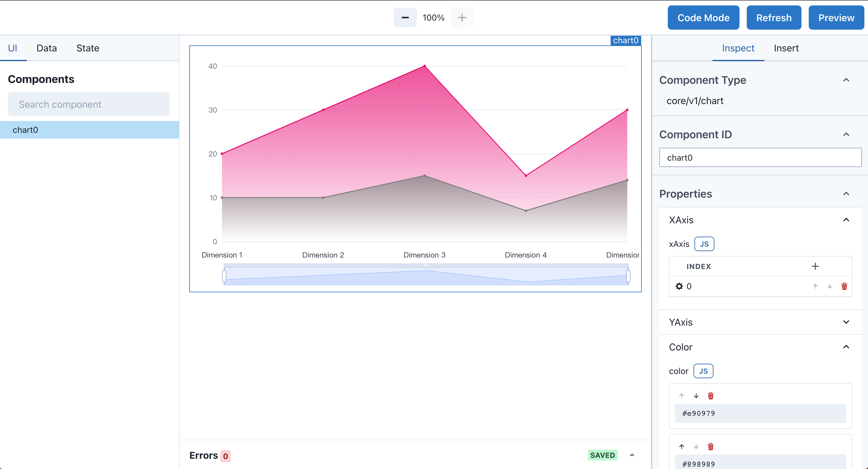Click the zoom in plus icon

(x=462, y=18)
